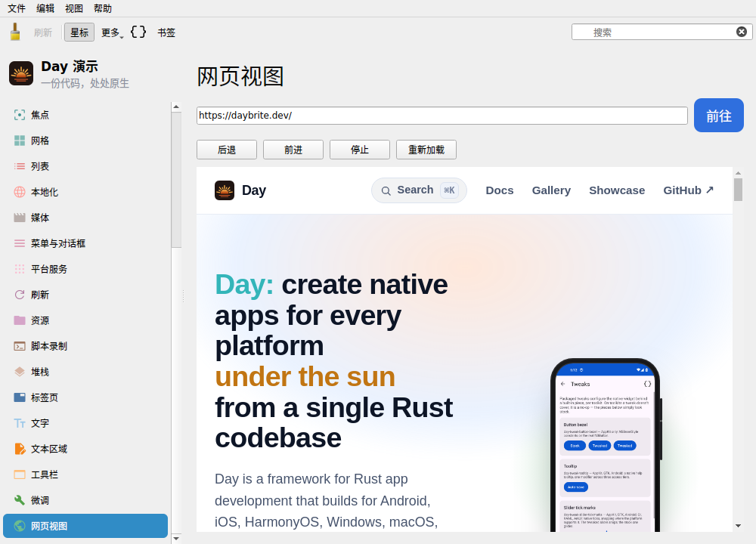Open the 网格 (Grid) sidebar item
This screenshot has width=756, height=544.
click(x=85, y=141)
